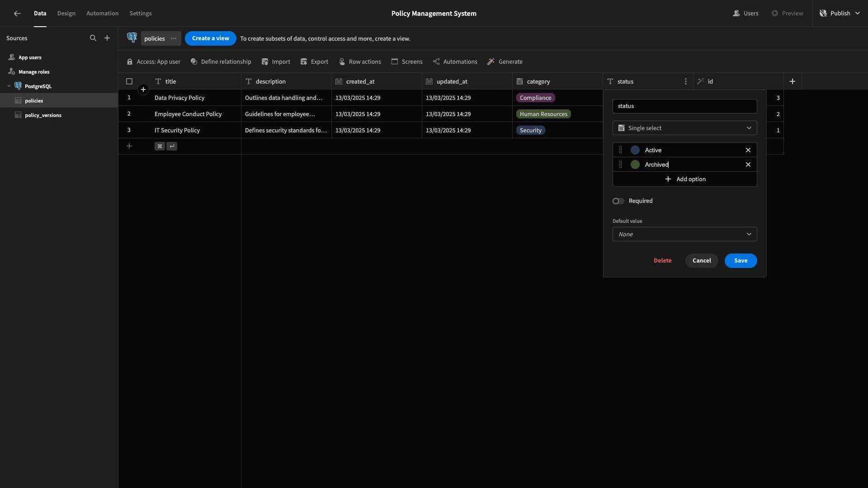Add a new data source with plus icon
This screenshot has width=868, height=488.
pyautogui.click(x=107, y=38)
